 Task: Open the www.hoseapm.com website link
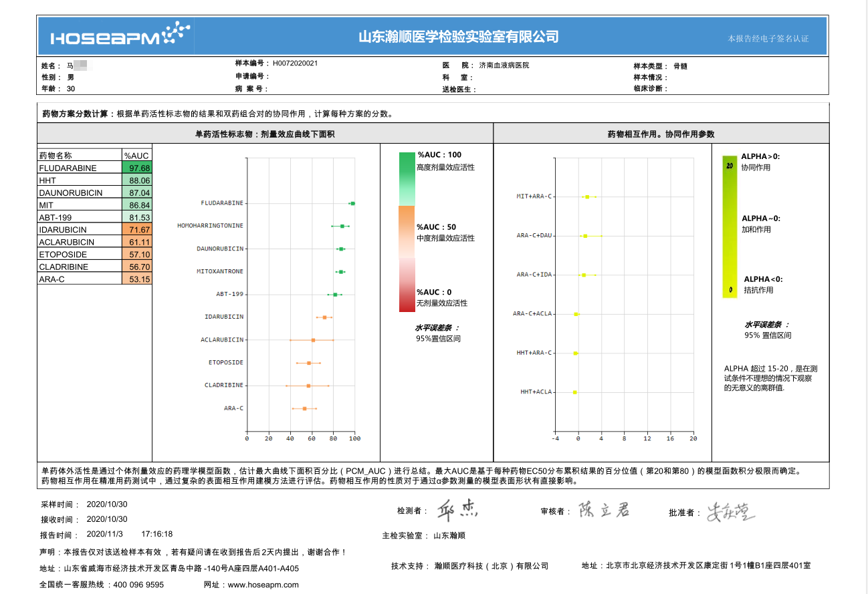263,585
